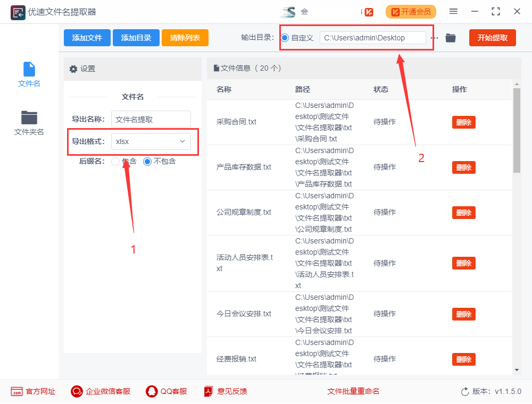
Task: Click the 添加文件 button
Action: click(87, 38)
